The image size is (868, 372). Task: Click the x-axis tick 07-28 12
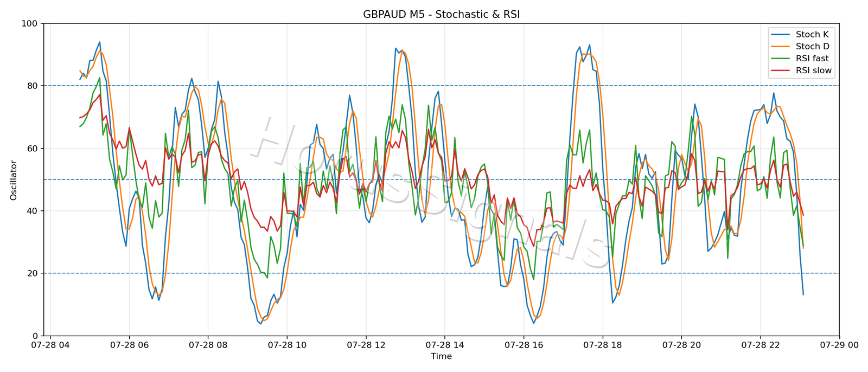(x=366, y=345)
